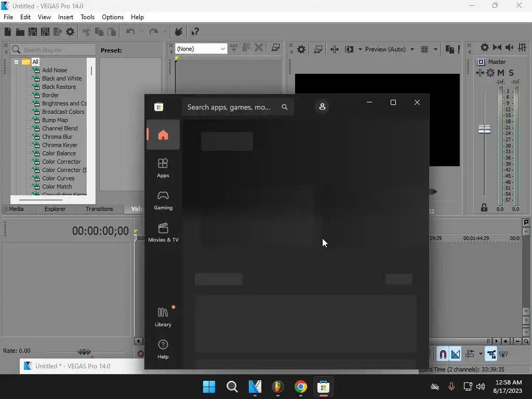
Task: Open Apps section in Microsoft Store sidebar
Action: pos(163,168)
